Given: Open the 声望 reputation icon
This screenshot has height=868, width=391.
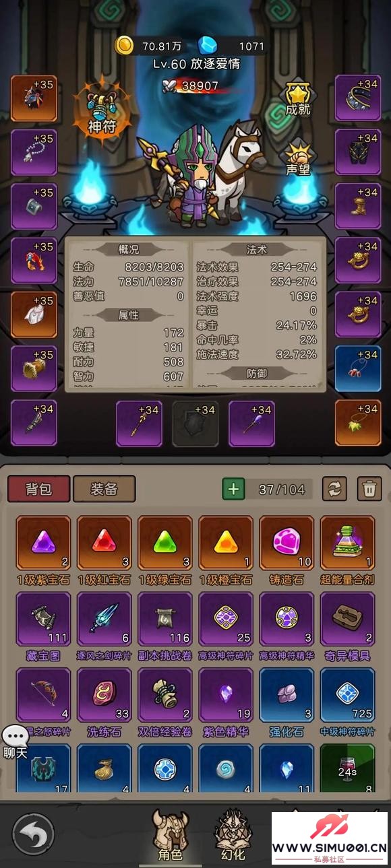Looking at the screenshot, I should tap(297, 158).
